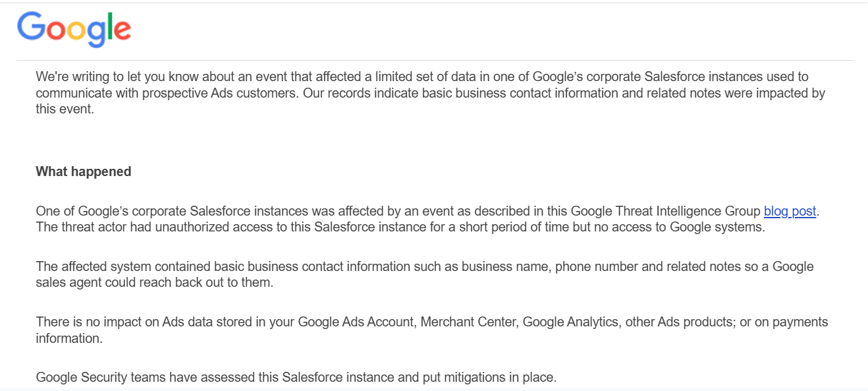Image resolution: width=868 pixels, height=391 pixels.
Task: Click the sentence starting The threat actor
Action: [x=400, y=227]
